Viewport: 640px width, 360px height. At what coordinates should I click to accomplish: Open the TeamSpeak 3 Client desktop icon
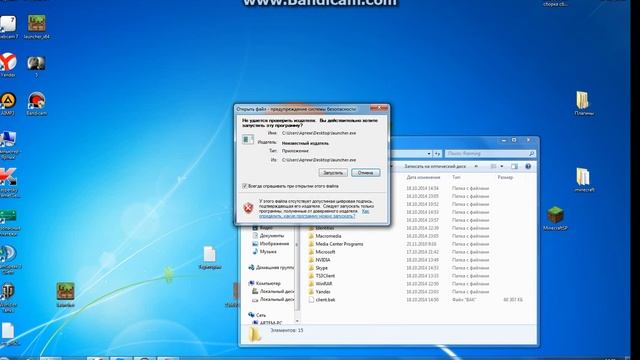coord(8,260)
